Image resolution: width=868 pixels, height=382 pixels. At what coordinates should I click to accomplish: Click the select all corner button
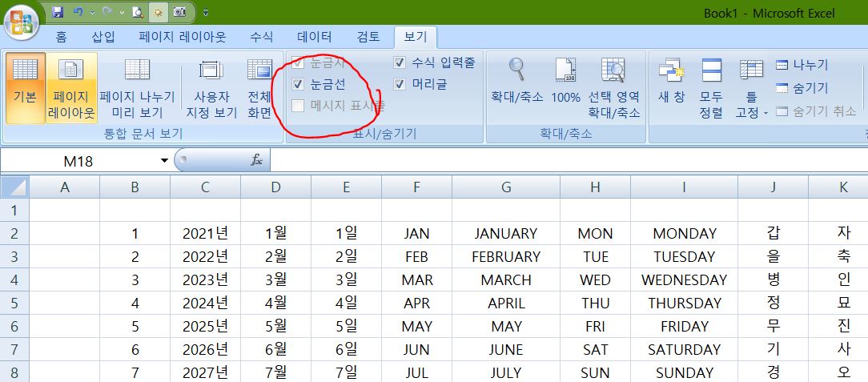(14, 187)
